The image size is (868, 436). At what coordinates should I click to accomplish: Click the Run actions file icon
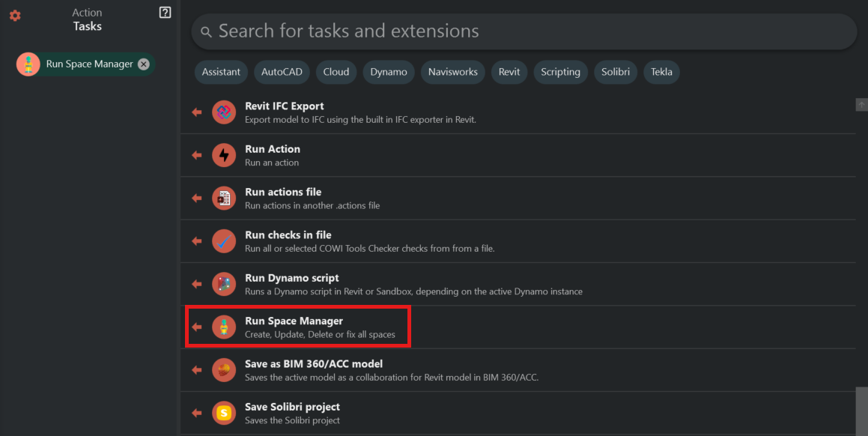tap(223, 198)
